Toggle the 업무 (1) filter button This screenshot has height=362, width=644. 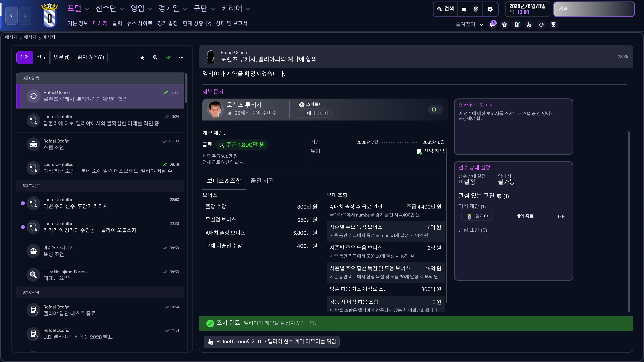pyautogui.click(x=62, y=57)
